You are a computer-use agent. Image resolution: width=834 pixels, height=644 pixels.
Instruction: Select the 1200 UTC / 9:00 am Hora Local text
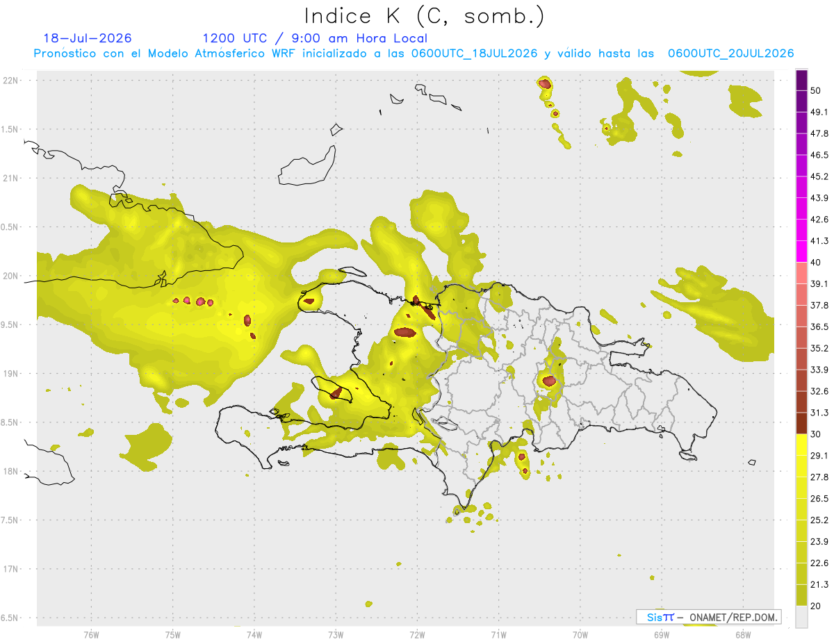point(315,38)
